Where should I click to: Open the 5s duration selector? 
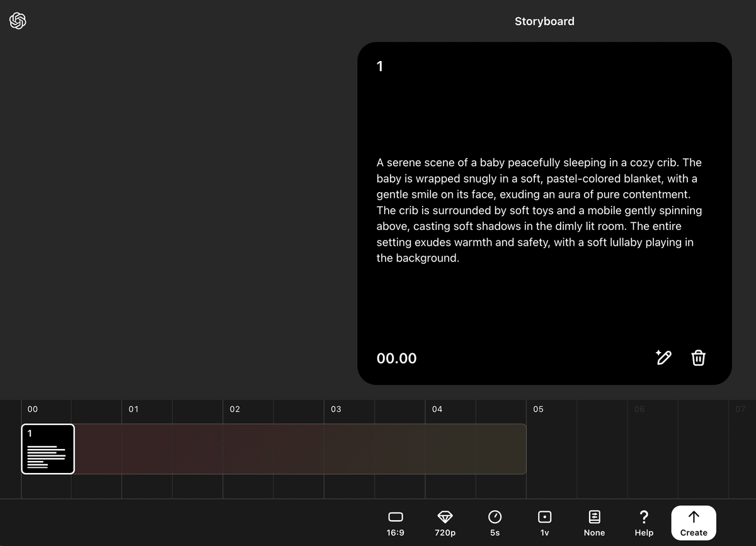pos(495,523)
